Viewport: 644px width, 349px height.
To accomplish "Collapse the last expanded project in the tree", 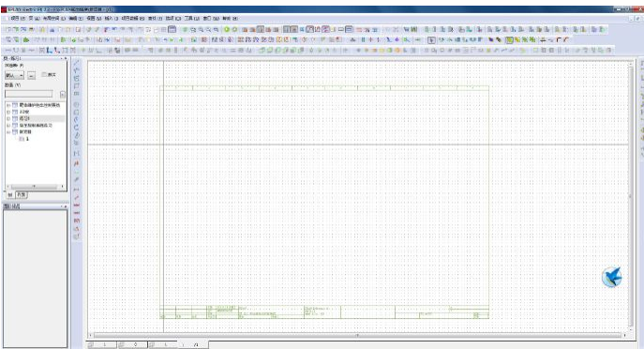I will point(8,132).
